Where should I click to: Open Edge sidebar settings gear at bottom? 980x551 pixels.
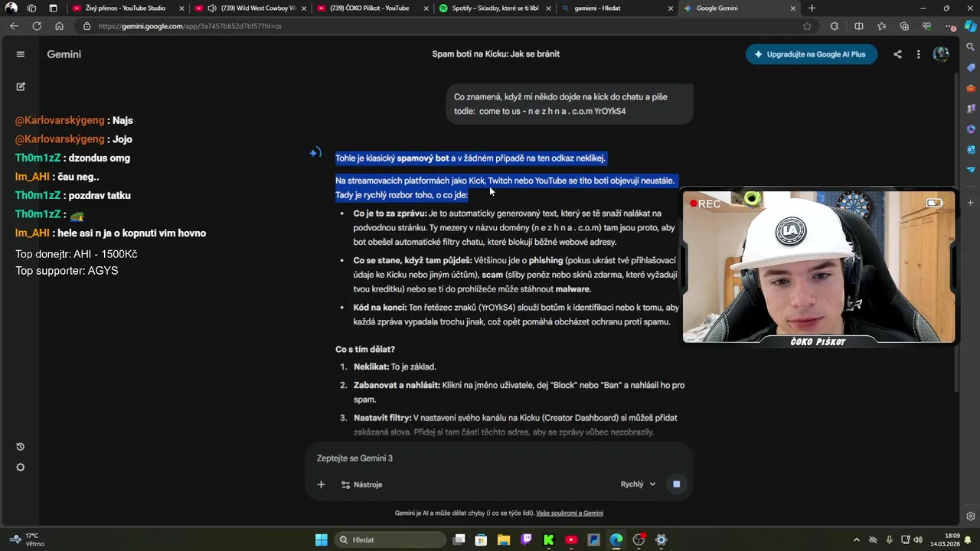(x=971, y=517)
